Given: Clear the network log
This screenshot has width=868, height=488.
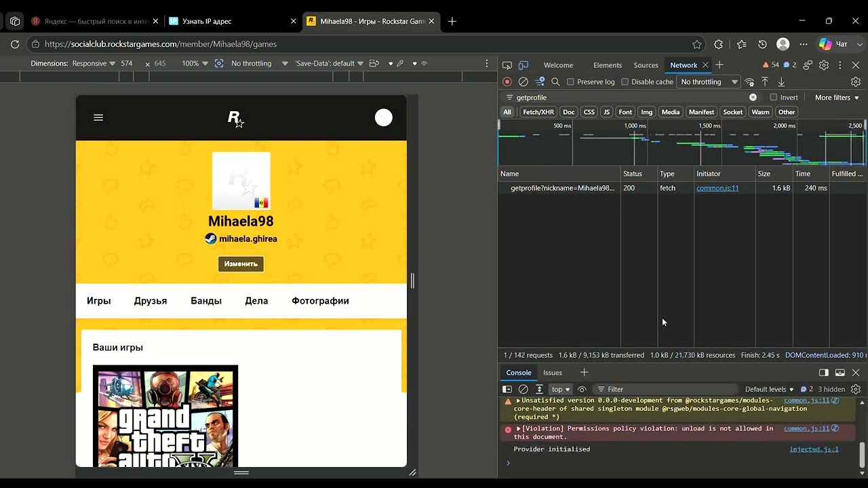Looking at the screenshot, I should 523,82.
